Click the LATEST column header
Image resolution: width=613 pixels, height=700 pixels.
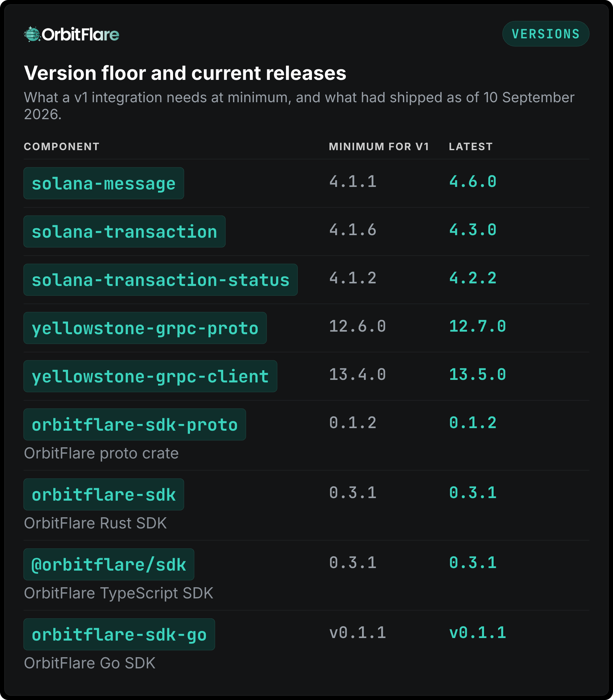coord(471,147)
